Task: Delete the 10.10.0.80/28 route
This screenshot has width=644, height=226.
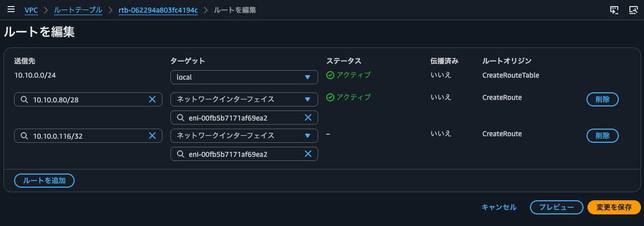Action: (603, 99)
